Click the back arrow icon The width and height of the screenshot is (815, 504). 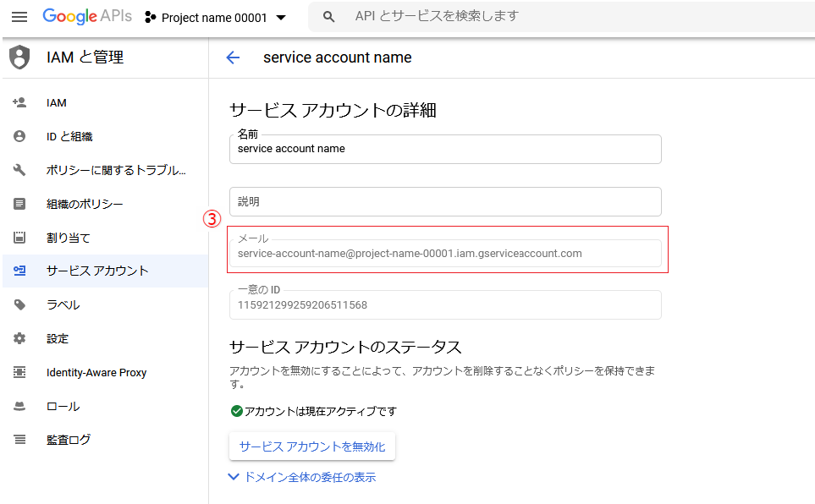233,58
